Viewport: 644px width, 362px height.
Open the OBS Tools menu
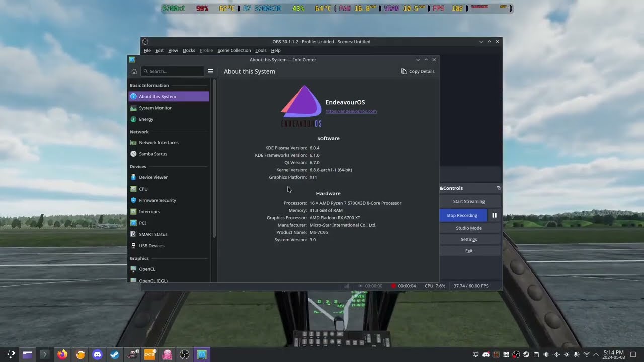coord(261,50)
